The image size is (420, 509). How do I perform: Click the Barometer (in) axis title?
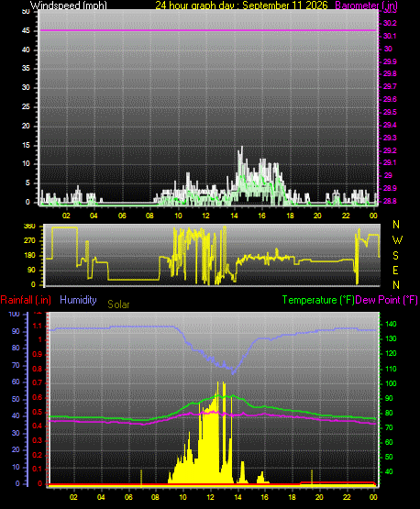click(367, 5)
